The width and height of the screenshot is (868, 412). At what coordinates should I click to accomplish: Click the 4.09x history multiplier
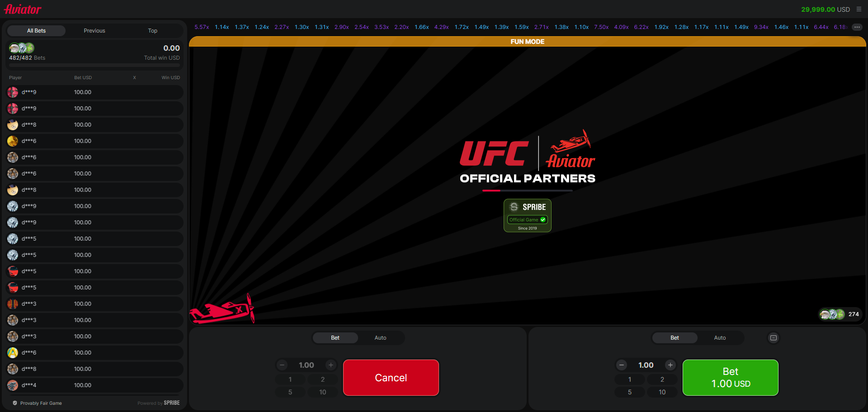(x=622, y=27)
